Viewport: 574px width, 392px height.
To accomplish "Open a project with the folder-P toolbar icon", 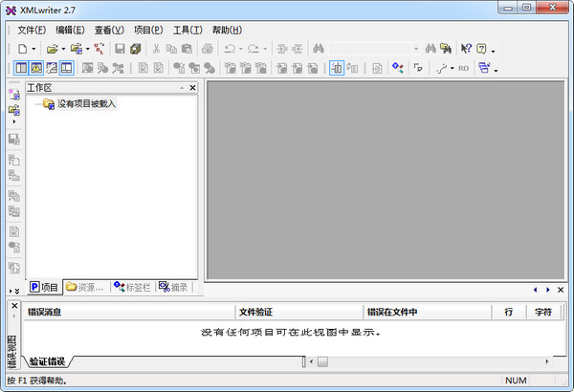I will coord(77,49).
